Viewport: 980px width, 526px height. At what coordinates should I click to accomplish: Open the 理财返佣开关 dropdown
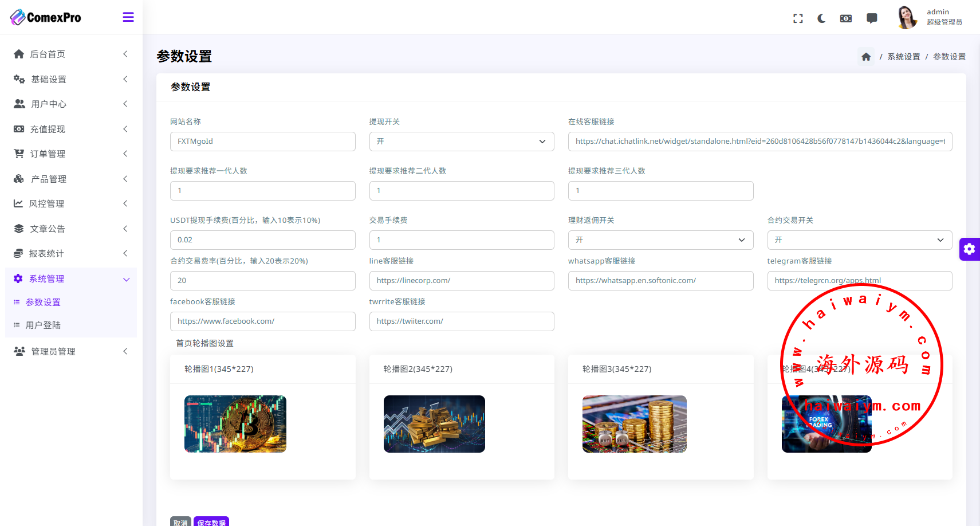click(660, 240)
